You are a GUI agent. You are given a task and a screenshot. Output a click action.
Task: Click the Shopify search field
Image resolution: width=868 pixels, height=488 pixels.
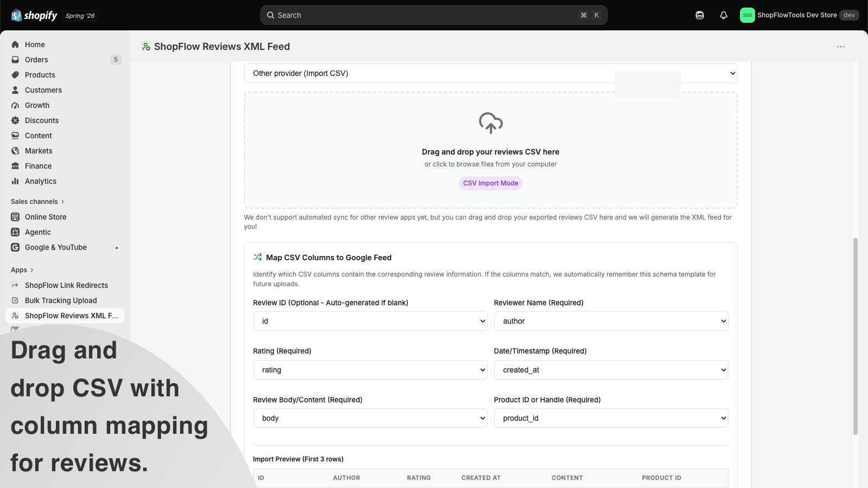pyautogui.click(x=433, y=15)
